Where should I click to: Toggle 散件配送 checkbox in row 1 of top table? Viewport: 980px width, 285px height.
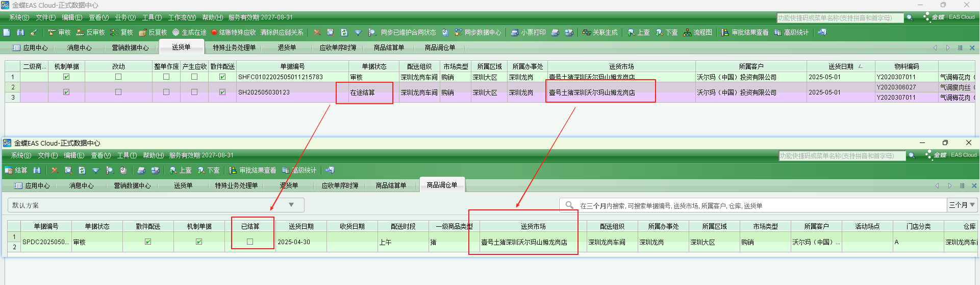[x=222, y=77]
